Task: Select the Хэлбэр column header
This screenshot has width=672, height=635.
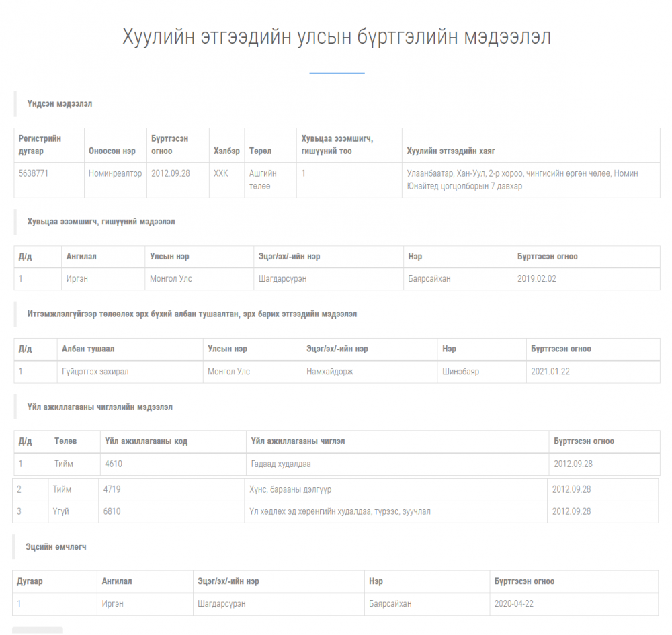Action: click(226, 151)
